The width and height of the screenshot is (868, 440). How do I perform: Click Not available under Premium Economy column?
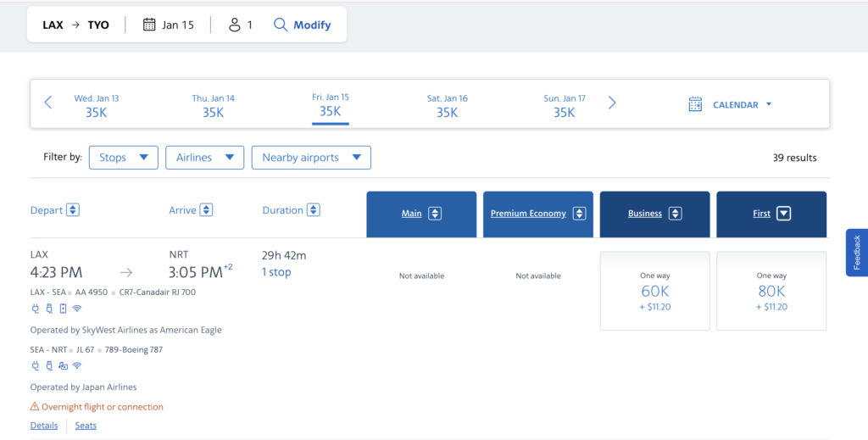538,276
